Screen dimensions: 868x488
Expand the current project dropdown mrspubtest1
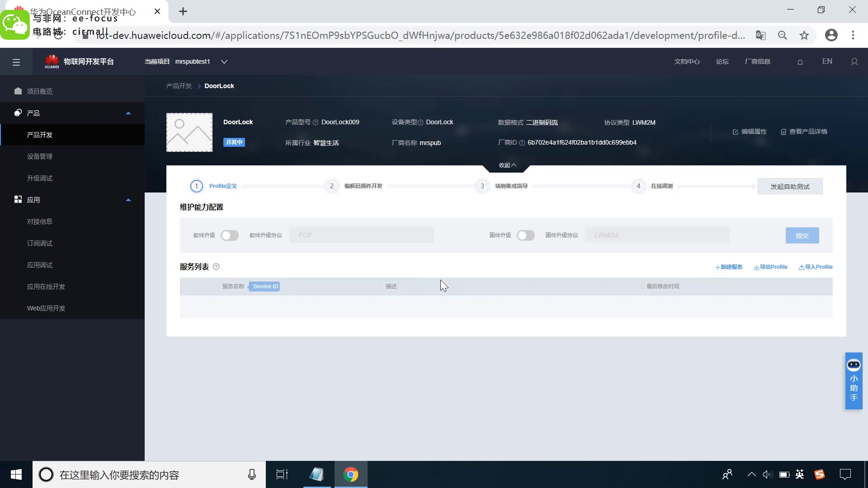coord(224,62)
